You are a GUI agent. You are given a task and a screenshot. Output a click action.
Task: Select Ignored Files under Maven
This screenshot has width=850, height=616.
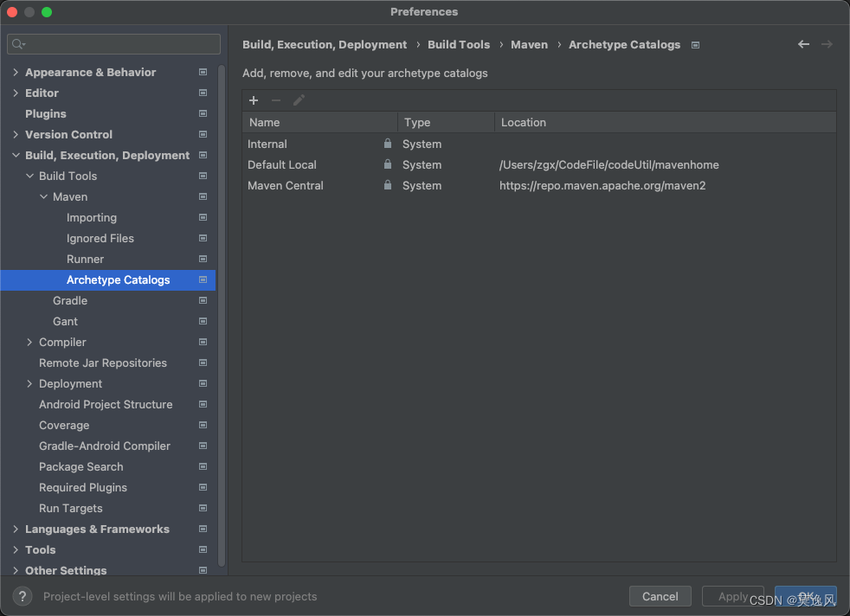(100, 239)
